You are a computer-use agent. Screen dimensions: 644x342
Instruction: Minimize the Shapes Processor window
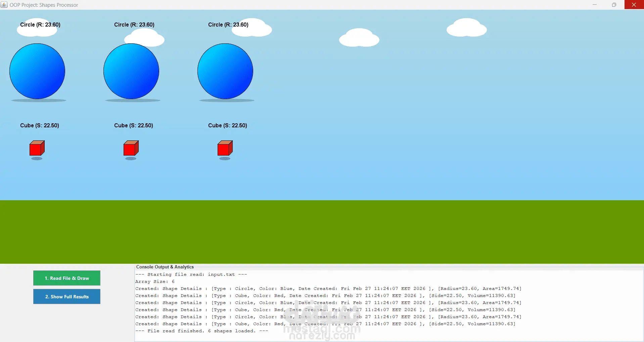[x=595, y=5]
